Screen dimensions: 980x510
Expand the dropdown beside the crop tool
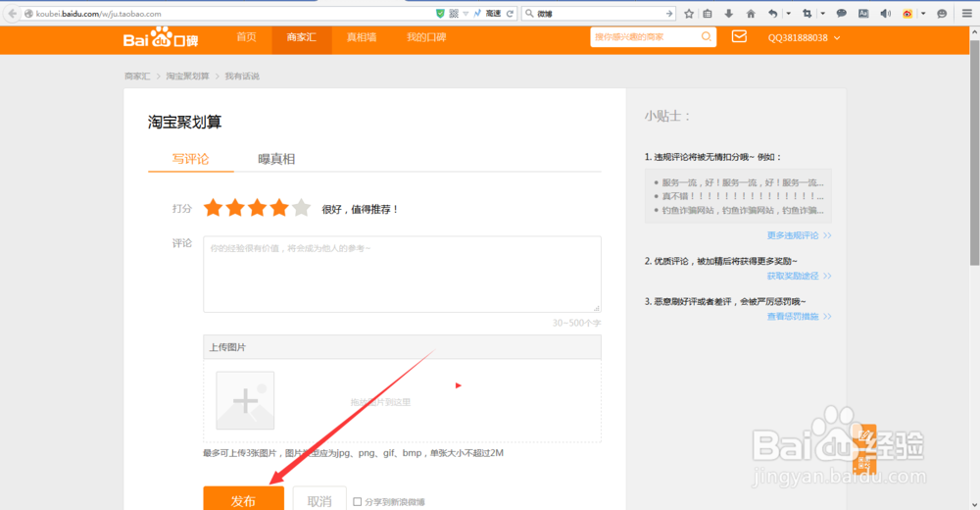822,13
